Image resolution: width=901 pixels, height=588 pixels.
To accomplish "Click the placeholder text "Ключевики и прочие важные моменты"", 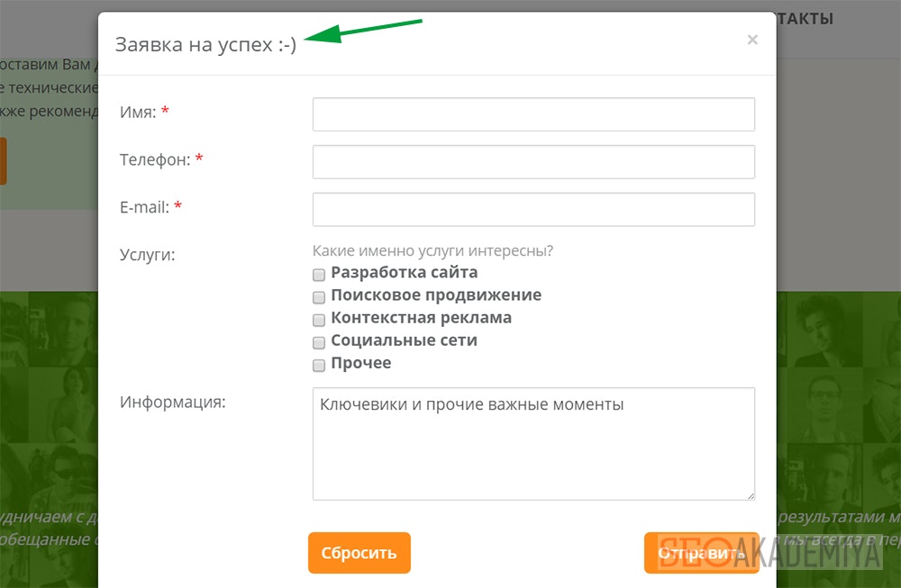I will 470,404.
